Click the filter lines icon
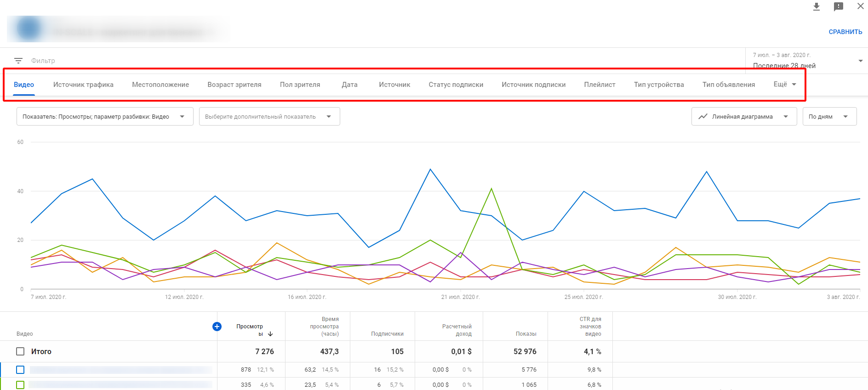Image resolution: width=868 pixels, height=390 pixels. 18,61
